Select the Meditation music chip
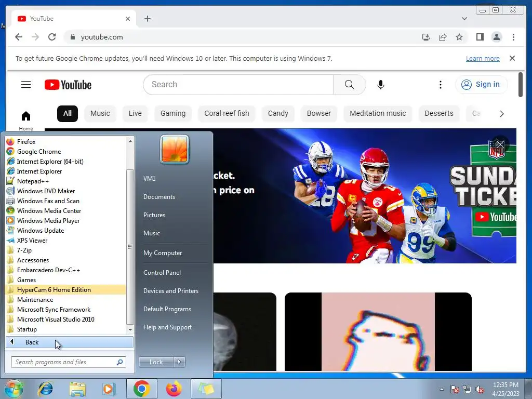The height and width of the screenshot is (399, 532). (x=378, y=113)
